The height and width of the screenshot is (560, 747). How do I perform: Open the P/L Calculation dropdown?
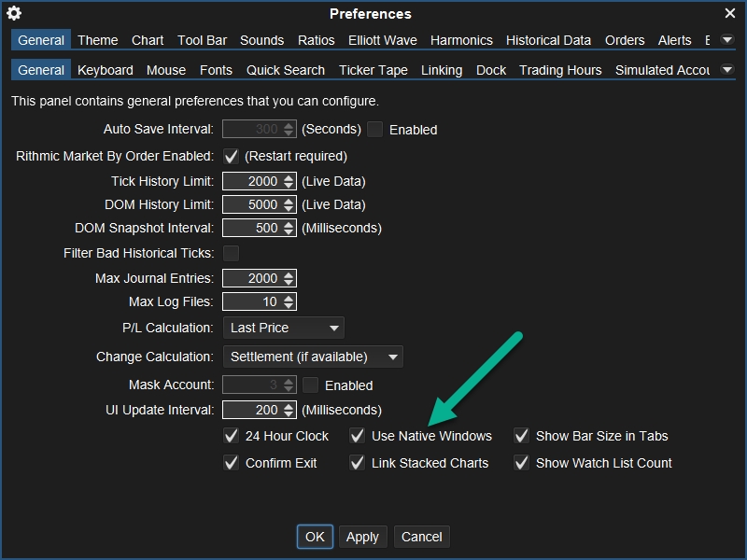284,328
